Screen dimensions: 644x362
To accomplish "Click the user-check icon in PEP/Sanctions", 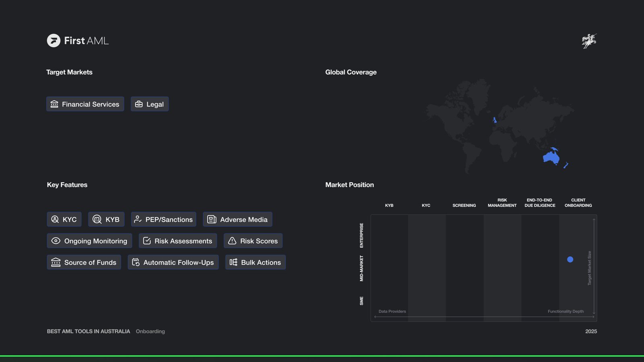I will [138, 219].
